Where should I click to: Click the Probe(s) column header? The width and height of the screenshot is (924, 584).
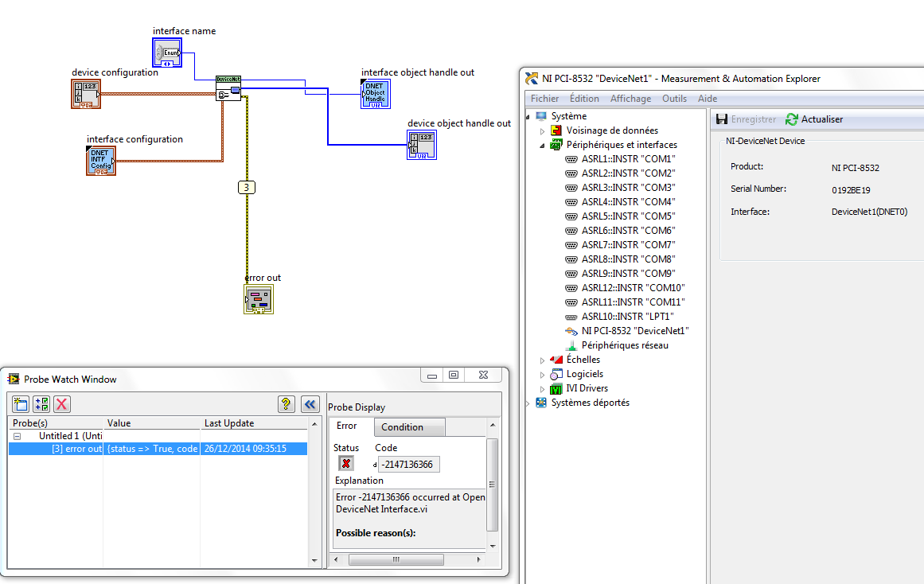pyautogui.click(x=56, y=423)
